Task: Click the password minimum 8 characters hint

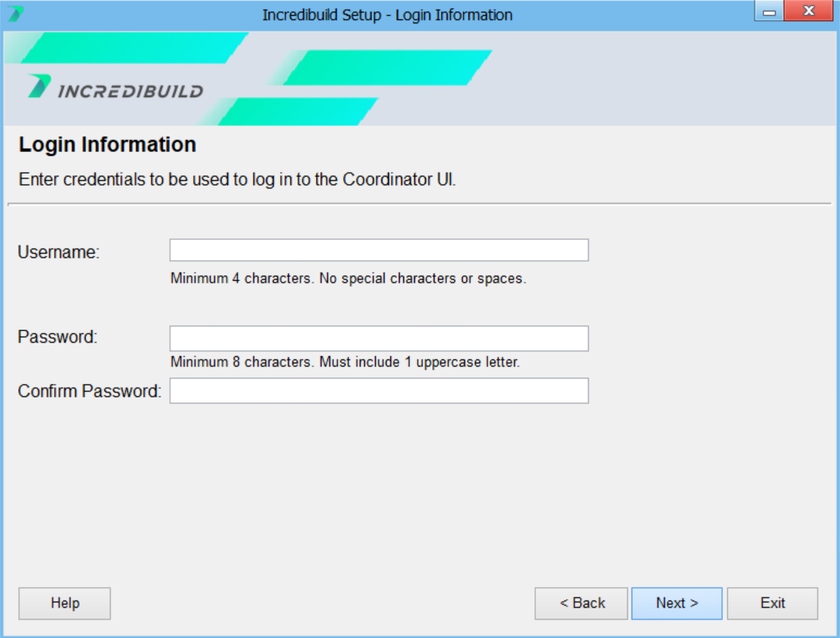Action: coord(345,362)
